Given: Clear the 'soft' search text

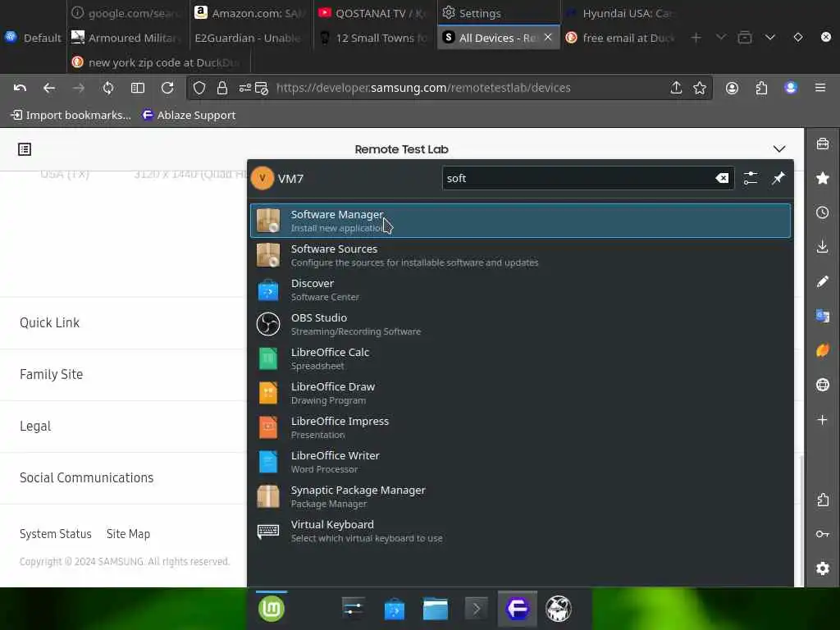Looking at the screenshot, I should tap(722, 178).
